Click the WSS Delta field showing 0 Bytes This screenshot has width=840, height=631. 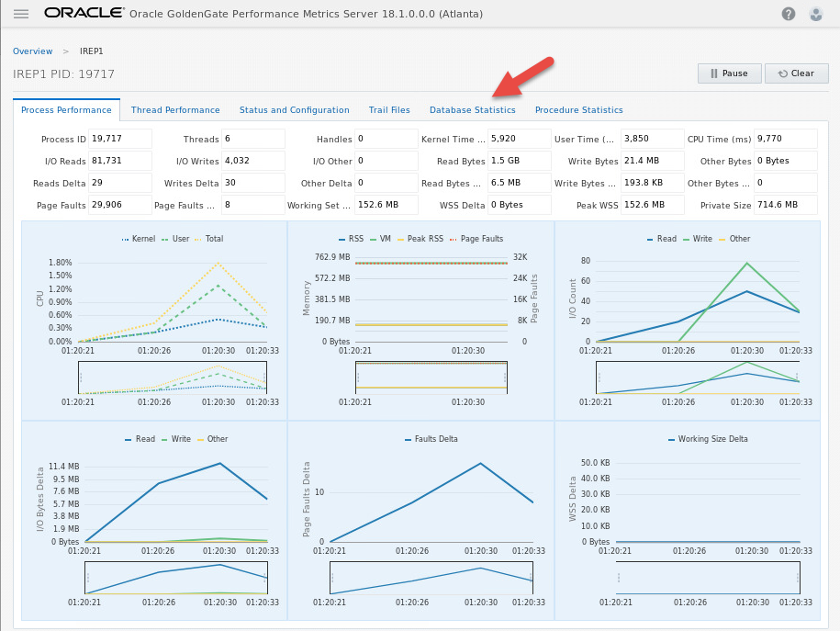coord(519,204)
